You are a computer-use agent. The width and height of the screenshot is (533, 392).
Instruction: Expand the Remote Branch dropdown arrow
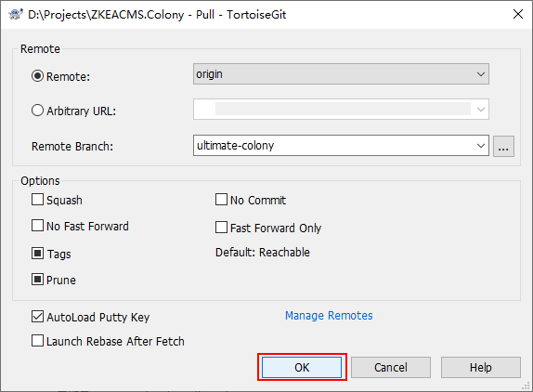pyautogui.click(x=481, y=146)
